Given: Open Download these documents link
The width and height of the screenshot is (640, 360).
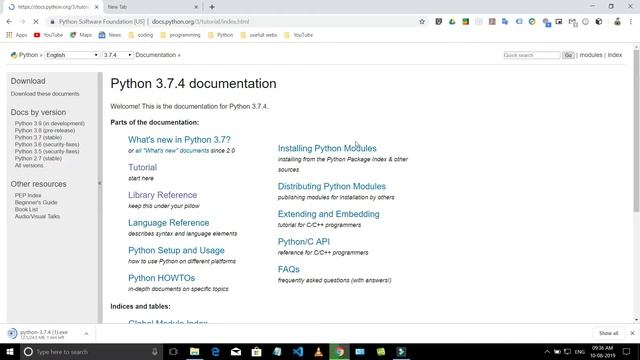Looking at the screenshot, I should [x=45, y=93].
